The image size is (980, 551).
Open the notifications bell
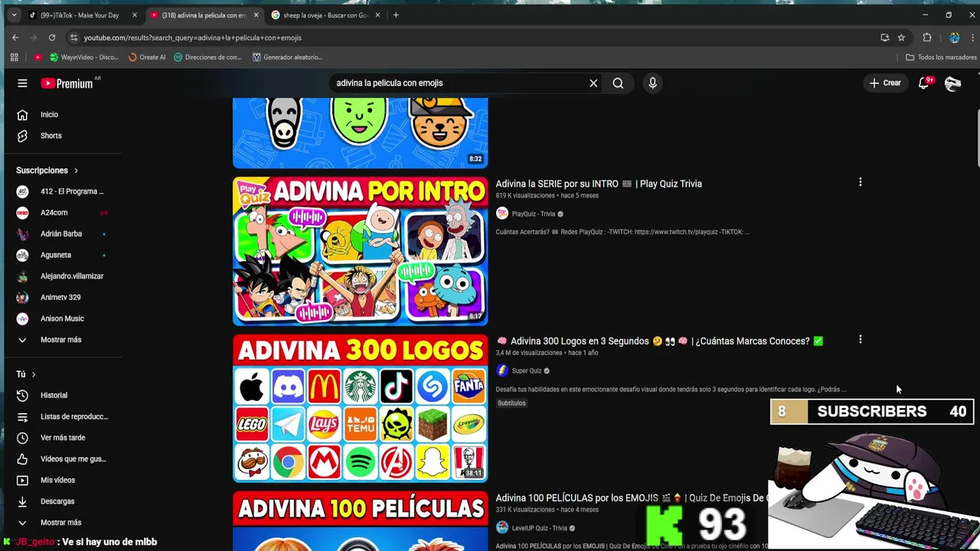pos(924,83)
